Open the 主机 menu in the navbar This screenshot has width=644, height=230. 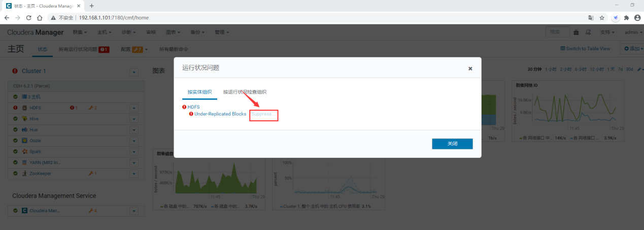coord(105,32)
